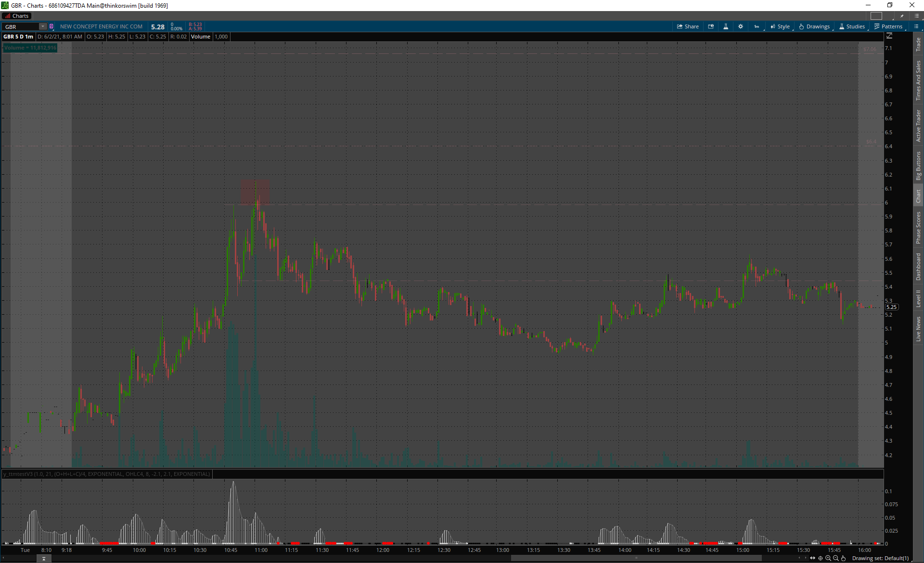Click the pin window icon
This screenshot has height=563, width=924.
[902, 16]
